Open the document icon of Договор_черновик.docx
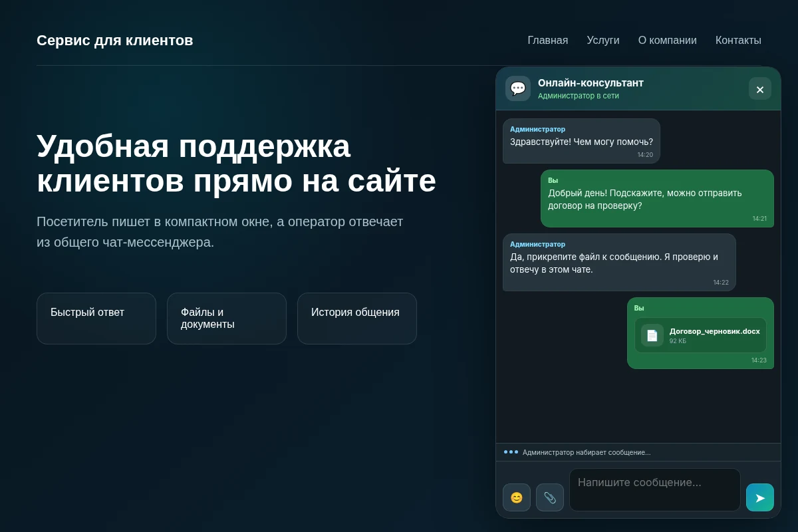The height and width of the screenshot is (532, 798). tap(652, 335)
